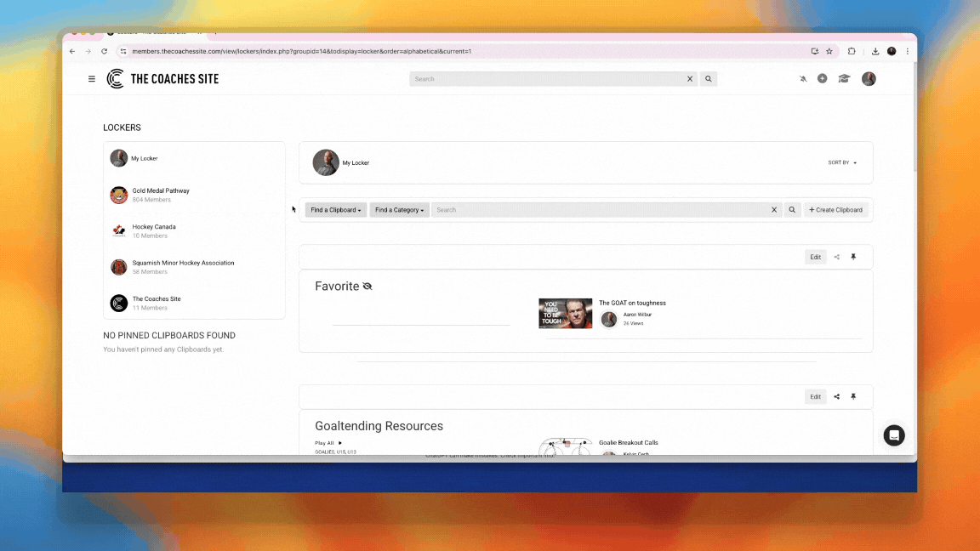
Task: Select Hockey Canada locker in sidebar
Action: (x=154, y=227)
